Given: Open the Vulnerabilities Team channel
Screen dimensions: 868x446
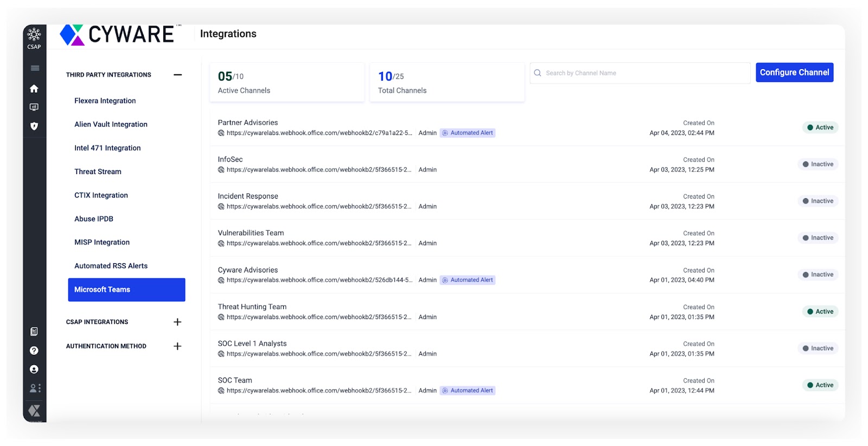Looking at the screenshot, I should pos(251,233).
